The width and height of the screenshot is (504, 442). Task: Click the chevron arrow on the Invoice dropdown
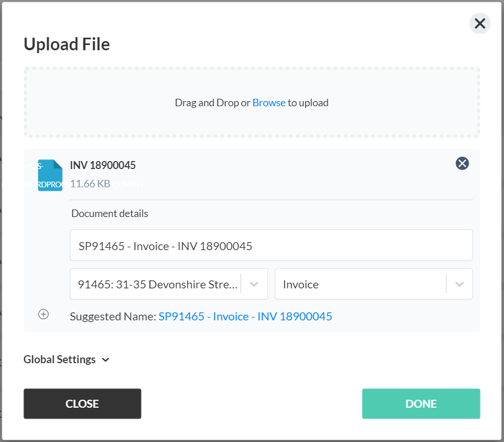tap(459, 284)
